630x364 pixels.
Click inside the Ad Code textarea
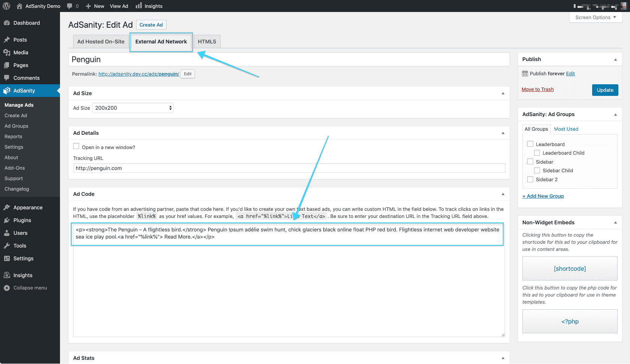click(x=289, y=280)
